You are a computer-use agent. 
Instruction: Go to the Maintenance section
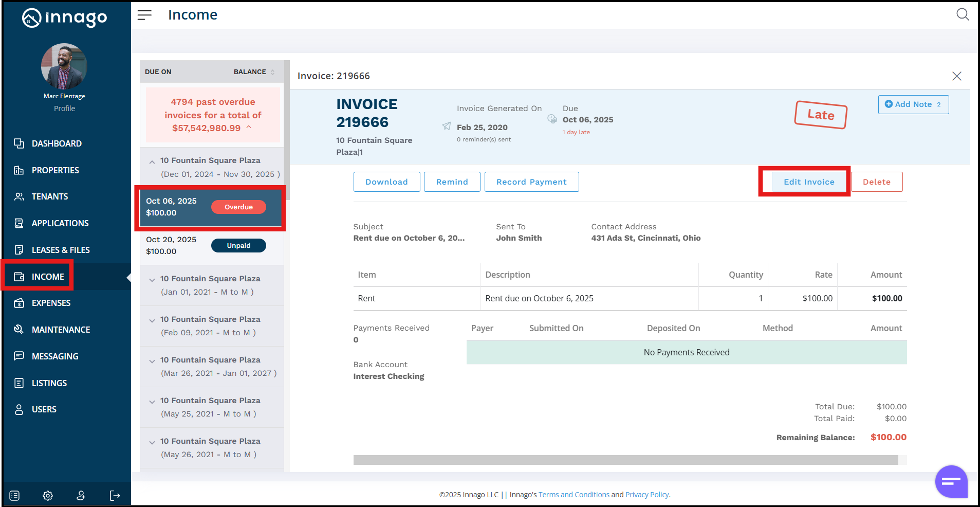pyautogui.click(x=61, y=330)
